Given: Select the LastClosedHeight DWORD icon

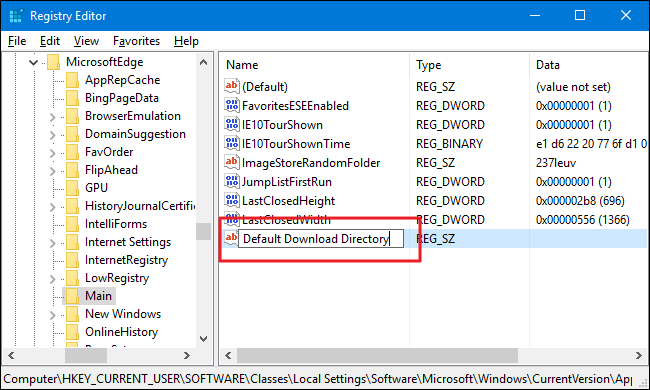Looking at the screenshot, I should click(x=232, y=200).
